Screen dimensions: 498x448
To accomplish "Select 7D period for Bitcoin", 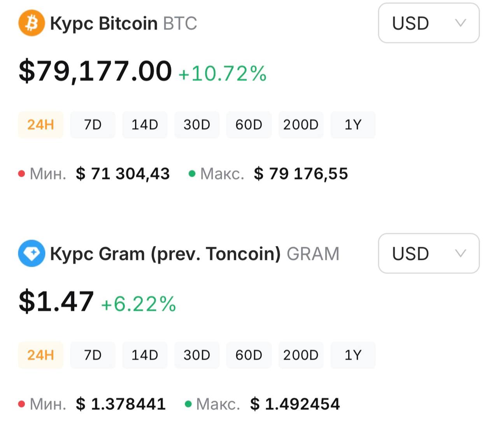I will [93, 125].
